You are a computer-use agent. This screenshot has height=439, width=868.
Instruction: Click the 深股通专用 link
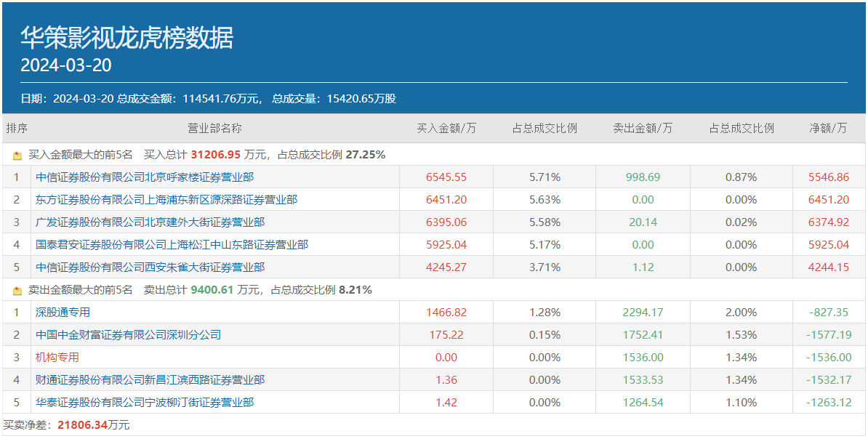point(63,313)
